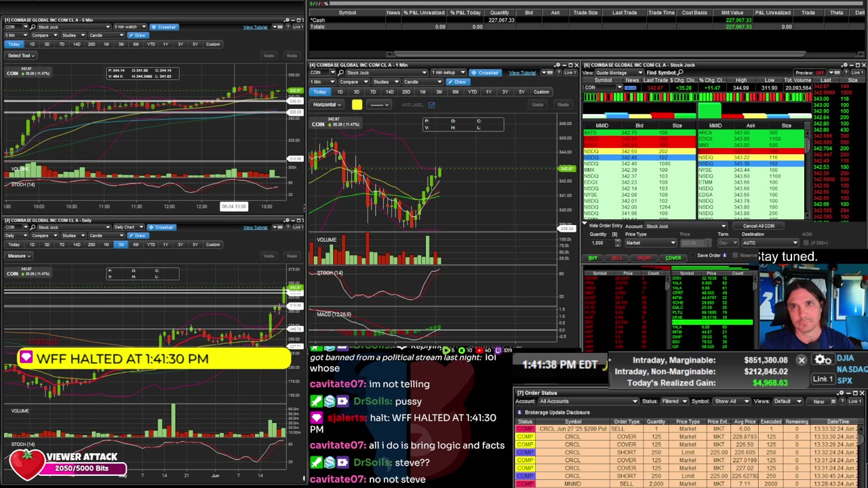Open the layout menu icon in the 1 Min chart
The width and height of the screenshot is (868, 488).
click(547, 73)
